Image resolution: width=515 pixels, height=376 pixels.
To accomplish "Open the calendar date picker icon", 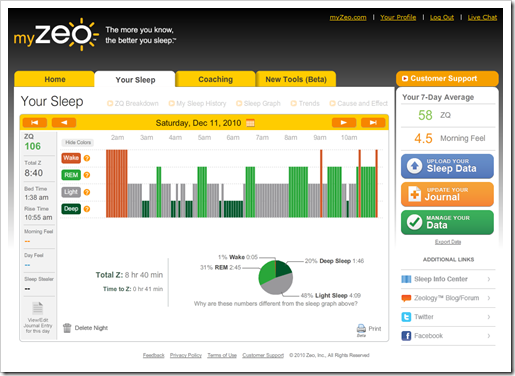I will coord(250,123).
